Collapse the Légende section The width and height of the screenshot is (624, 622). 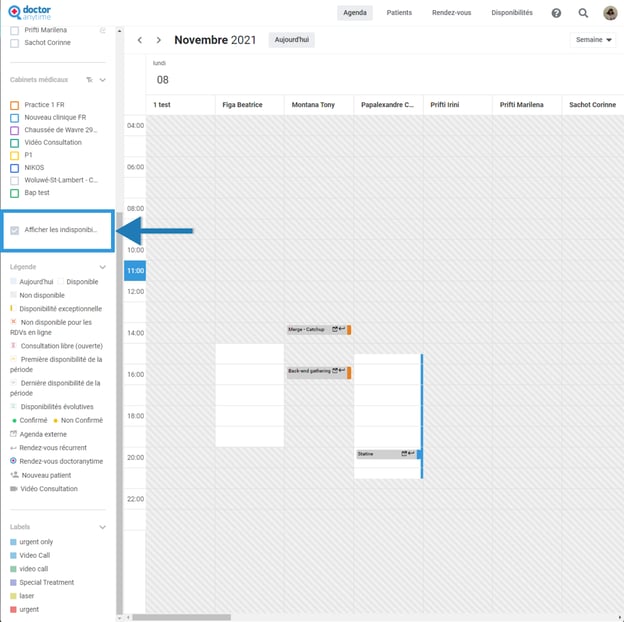point(102,267)
